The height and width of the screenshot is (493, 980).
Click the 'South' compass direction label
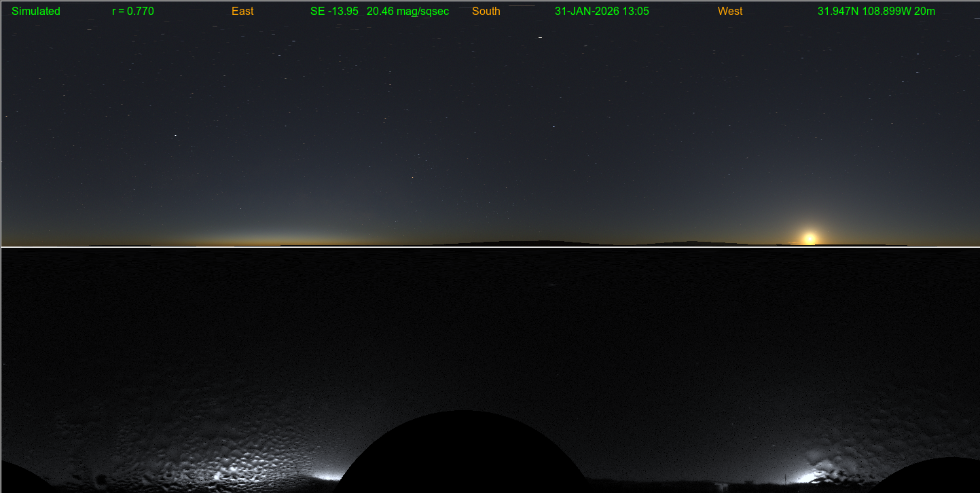(x=486, y=12)
